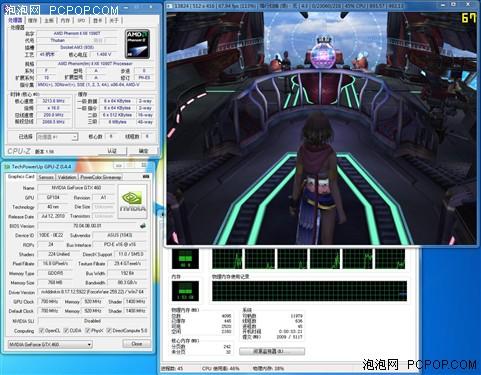Image resolution: width=481 pixels, height=375 pixels.
Task: Click the CPU usage meter gauge
Action: click(185, 259)
